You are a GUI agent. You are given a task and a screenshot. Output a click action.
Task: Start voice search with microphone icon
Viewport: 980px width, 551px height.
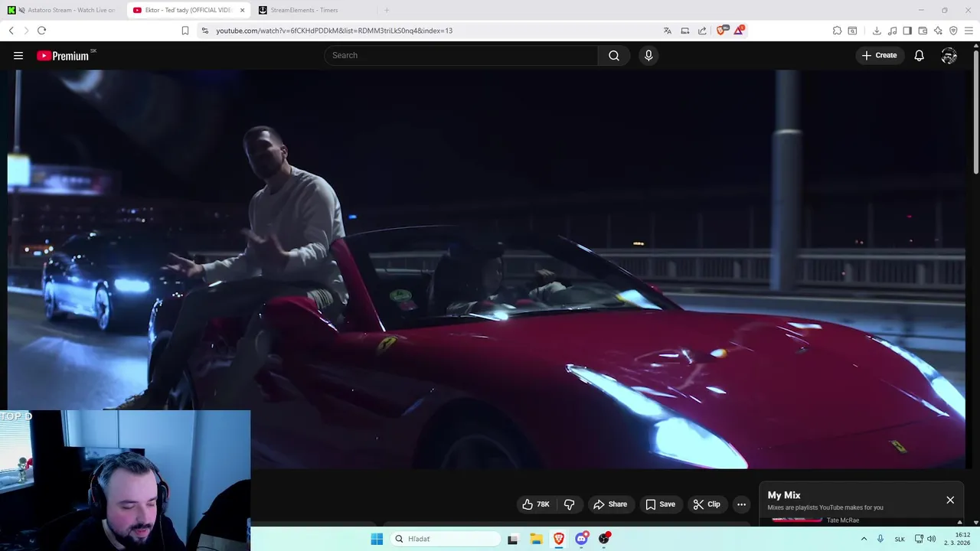click(648, 55)
